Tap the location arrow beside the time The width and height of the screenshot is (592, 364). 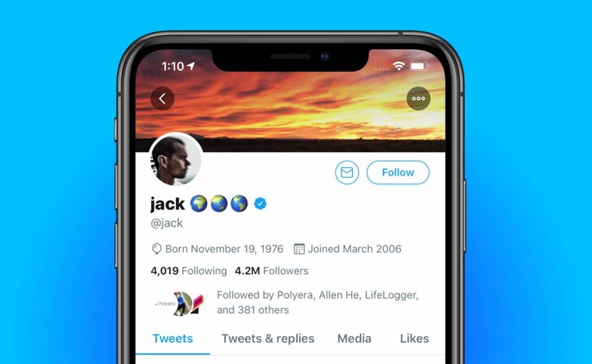pos(191,66)
